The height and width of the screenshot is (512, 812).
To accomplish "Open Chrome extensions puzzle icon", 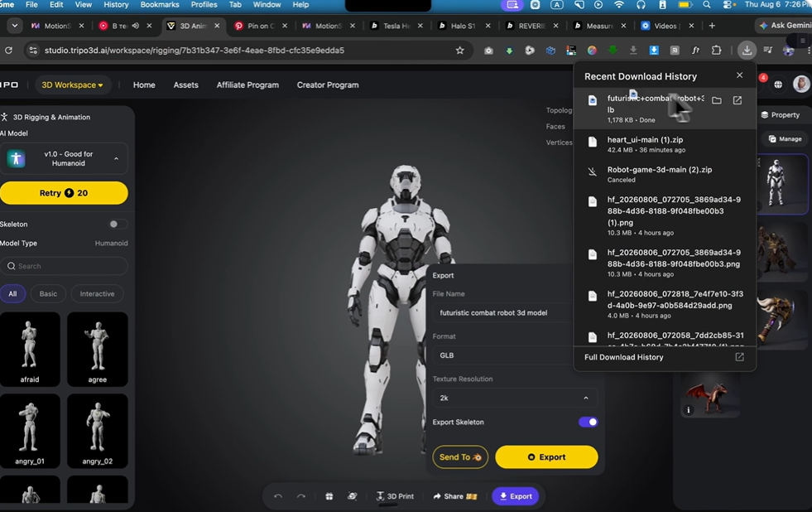I will pyautogui.click(x=717, y=51).
